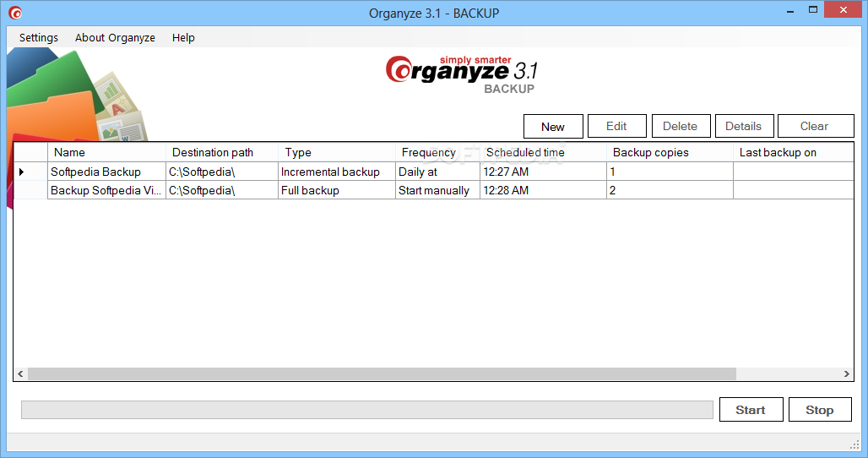Screen dimensions: 868x458
Task: Sort by the Destination path column header
Action: pos(222,152)
